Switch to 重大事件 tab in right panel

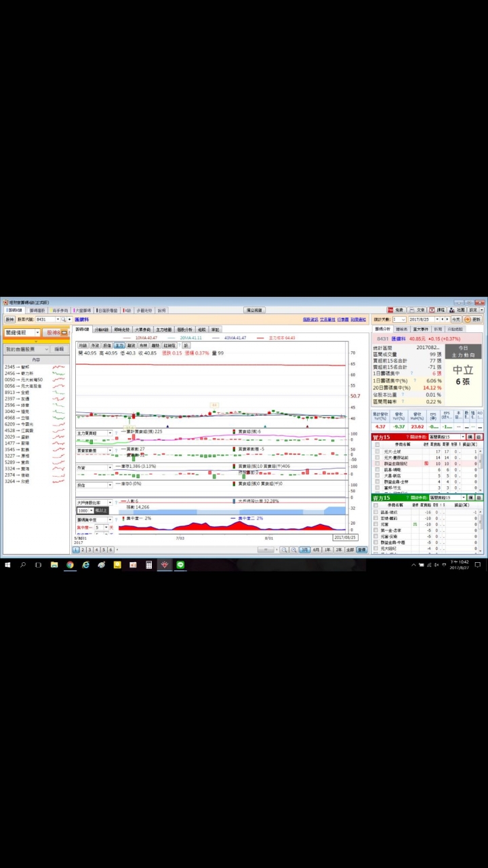[x=420, y=329]
